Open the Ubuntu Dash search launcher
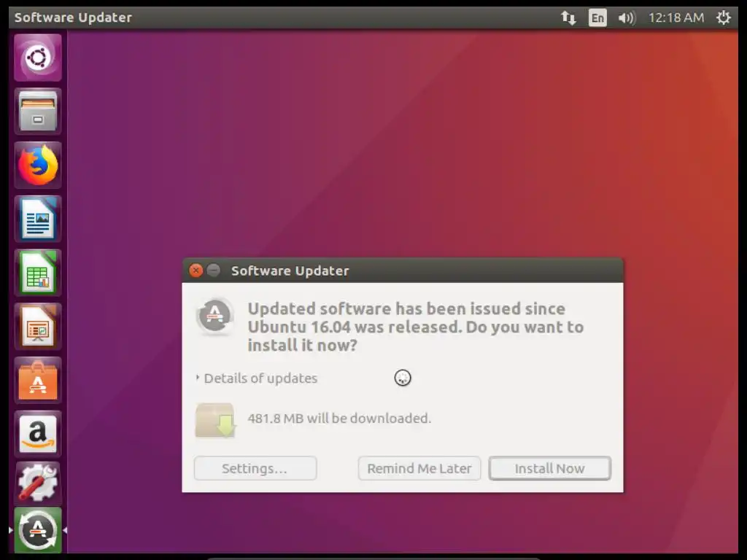The height and width of the screenshot is (560, 747). [38, 58]
